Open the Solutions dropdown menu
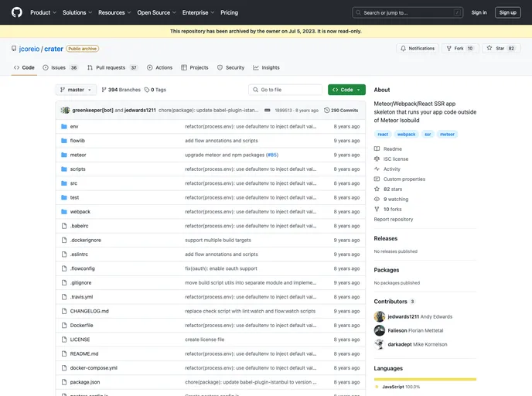Screen dimensions: 532x396 (x=77, y=12)
